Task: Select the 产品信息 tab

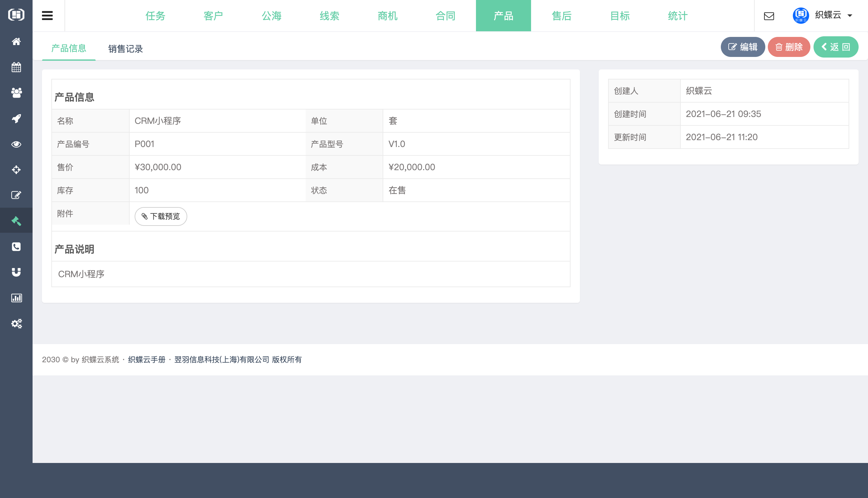Action: pyautogui.click(x=69, y=48)
